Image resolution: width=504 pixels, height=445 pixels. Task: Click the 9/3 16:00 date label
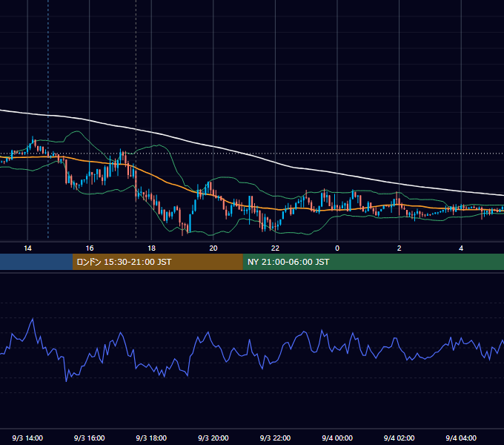click(90, 438)
